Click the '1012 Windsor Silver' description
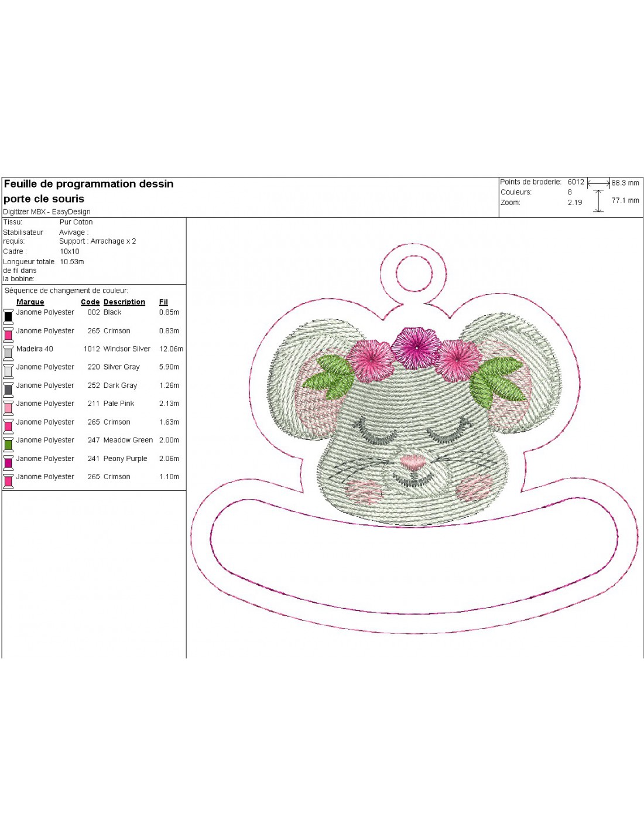 [x=117, y=349]
